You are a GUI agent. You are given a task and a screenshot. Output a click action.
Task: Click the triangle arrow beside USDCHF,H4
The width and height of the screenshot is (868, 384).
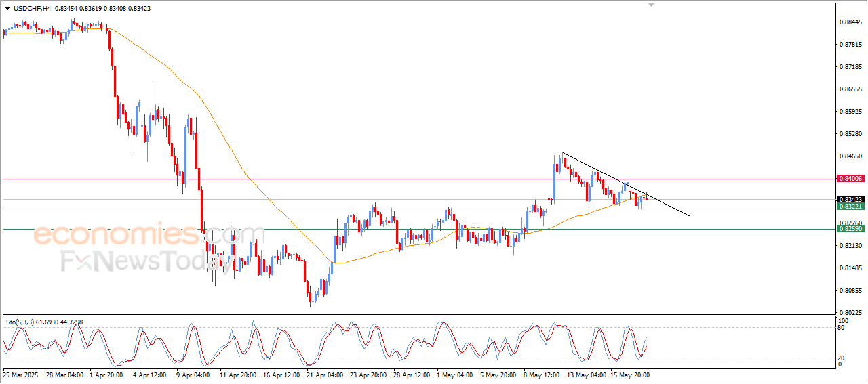click(8, 8)
